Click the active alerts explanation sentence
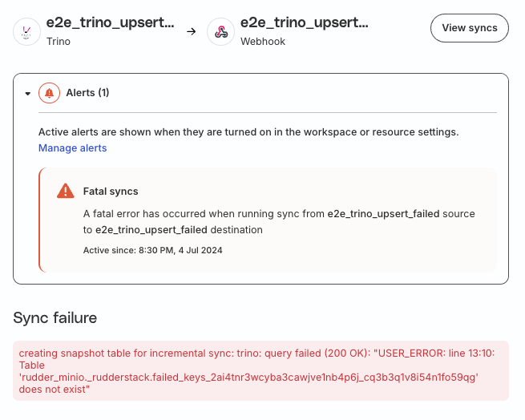This screenshot has height=420, width=525. tap(248, 132)
